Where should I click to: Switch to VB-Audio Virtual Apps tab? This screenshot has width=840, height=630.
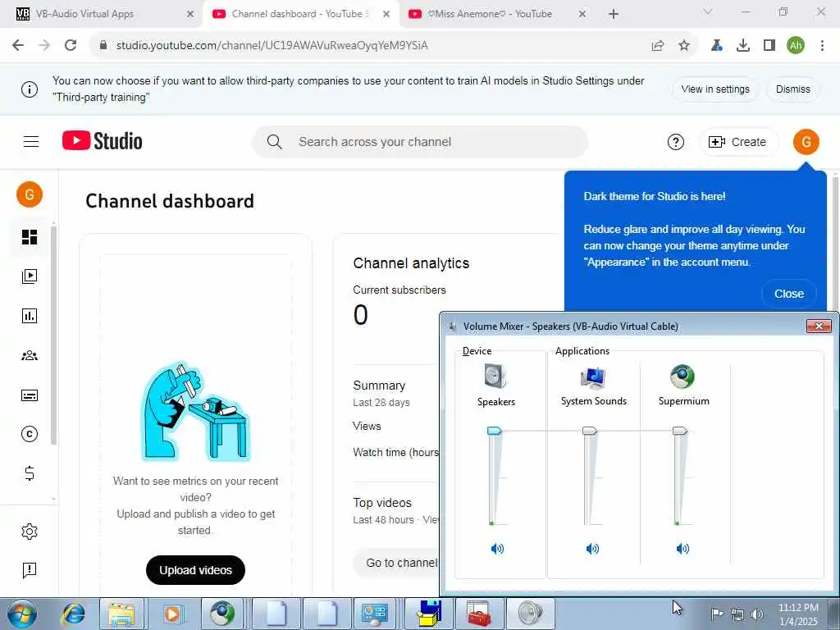pos(103,14)
